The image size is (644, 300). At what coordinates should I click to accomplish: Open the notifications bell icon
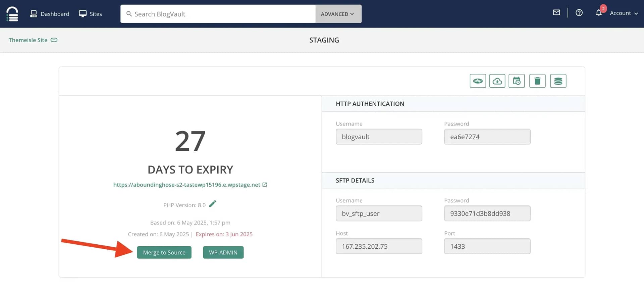click(599, 13)
